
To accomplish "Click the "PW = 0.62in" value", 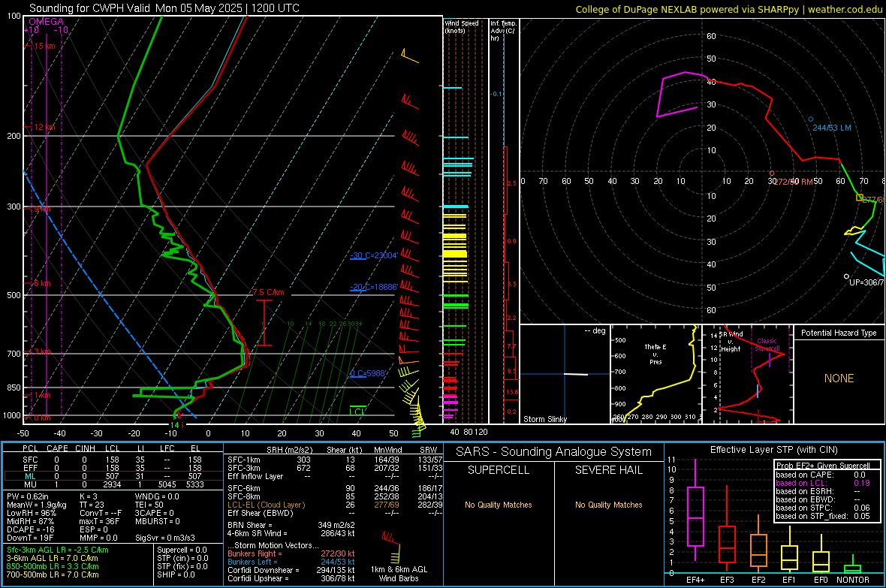I will pos(28,496).
